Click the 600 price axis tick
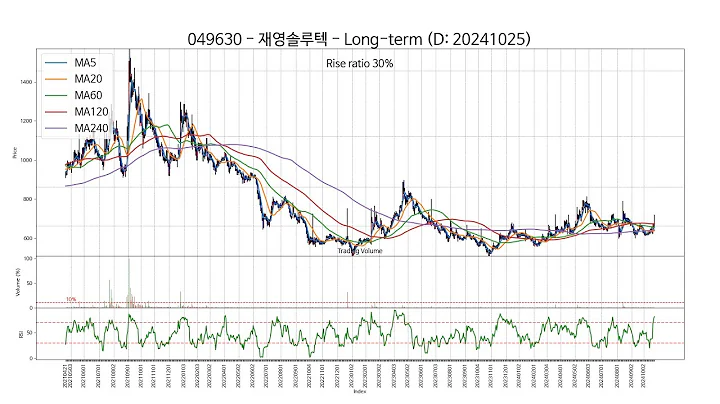 pos(28,238)
